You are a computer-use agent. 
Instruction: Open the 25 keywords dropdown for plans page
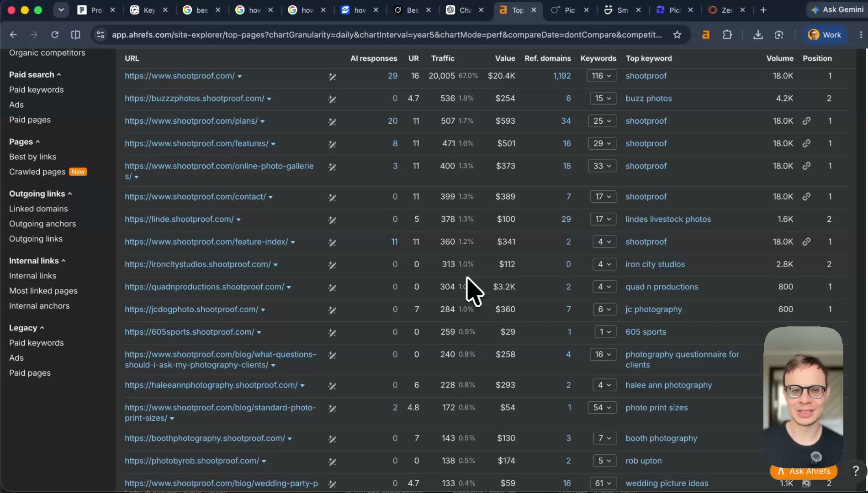click(602, 121)
